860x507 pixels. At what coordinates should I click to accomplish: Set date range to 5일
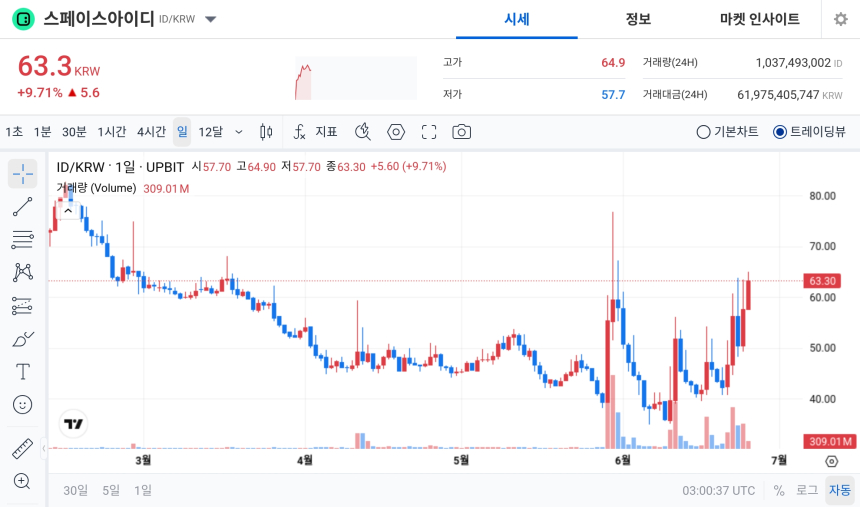click(111, 490)
